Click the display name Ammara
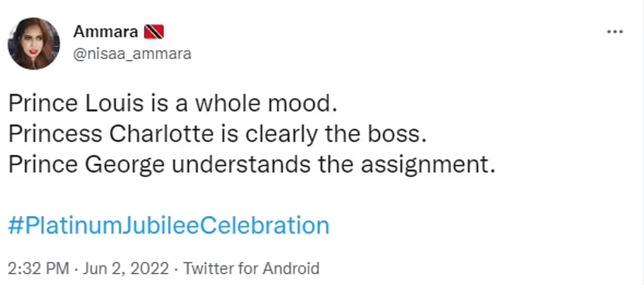 pos(106,31)
